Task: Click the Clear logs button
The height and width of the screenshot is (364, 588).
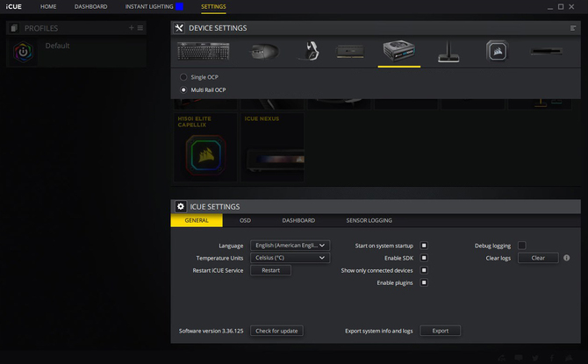Action: (x=538, y=258)
